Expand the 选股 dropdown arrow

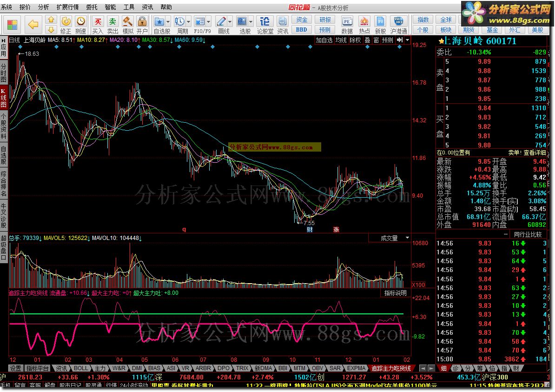click(x=251, y=21)
